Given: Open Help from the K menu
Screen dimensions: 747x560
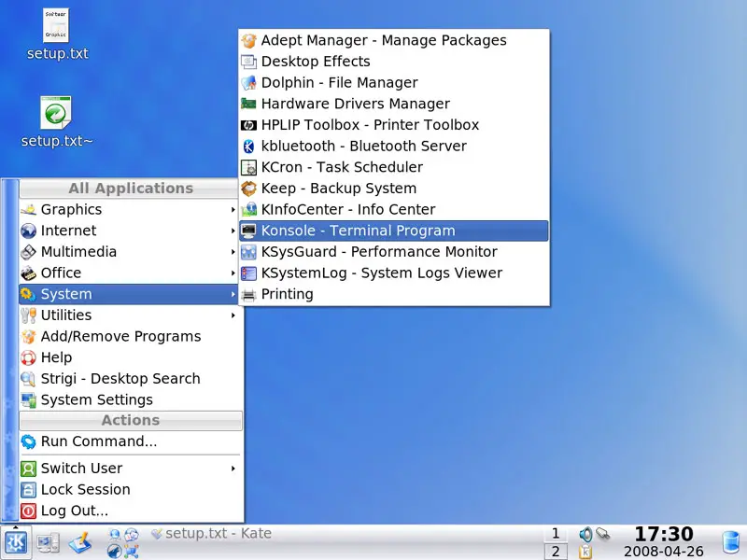Looking at the screenshot, I should (x=130, y=357).
